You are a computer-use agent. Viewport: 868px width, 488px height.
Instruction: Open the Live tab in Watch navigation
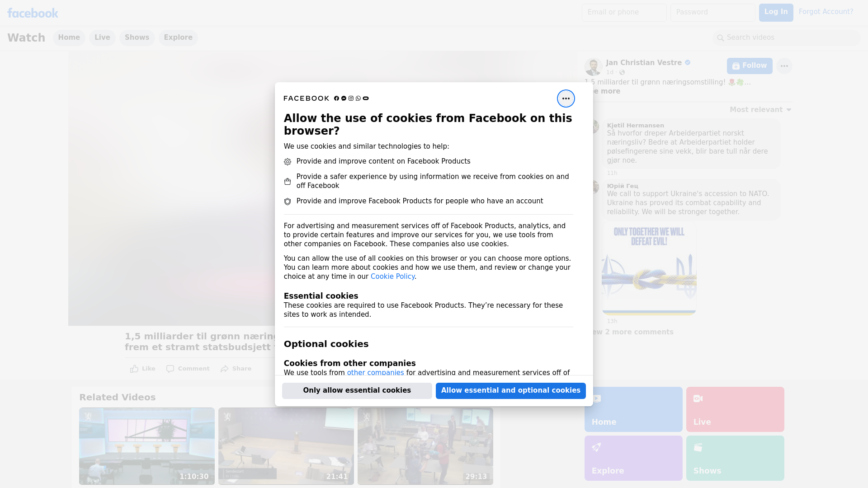tap(102, 38)
